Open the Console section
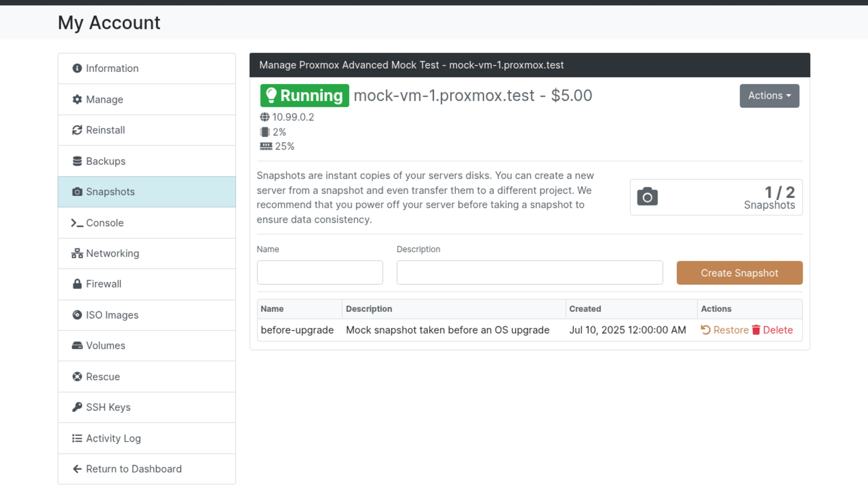Image resolution: width=868 pixels, height=488 pixels. coord(147,223)
